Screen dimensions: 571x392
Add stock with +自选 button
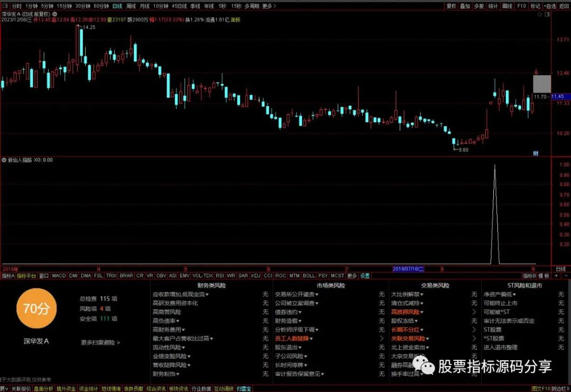(x=550, y=6)
